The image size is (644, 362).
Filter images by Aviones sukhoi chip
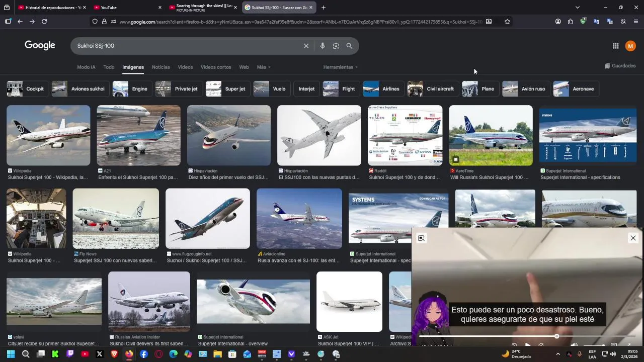click(80, 89)
